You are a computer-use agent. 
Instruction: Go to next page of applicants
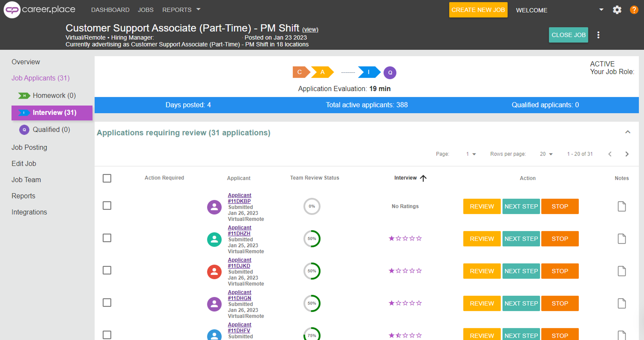coord(627,154)
